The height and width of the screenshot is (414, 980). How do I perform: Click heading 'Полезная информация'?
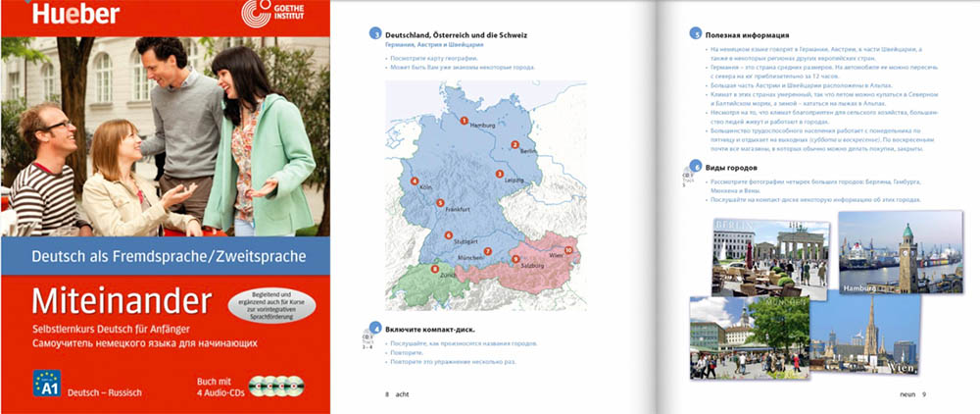747,35
